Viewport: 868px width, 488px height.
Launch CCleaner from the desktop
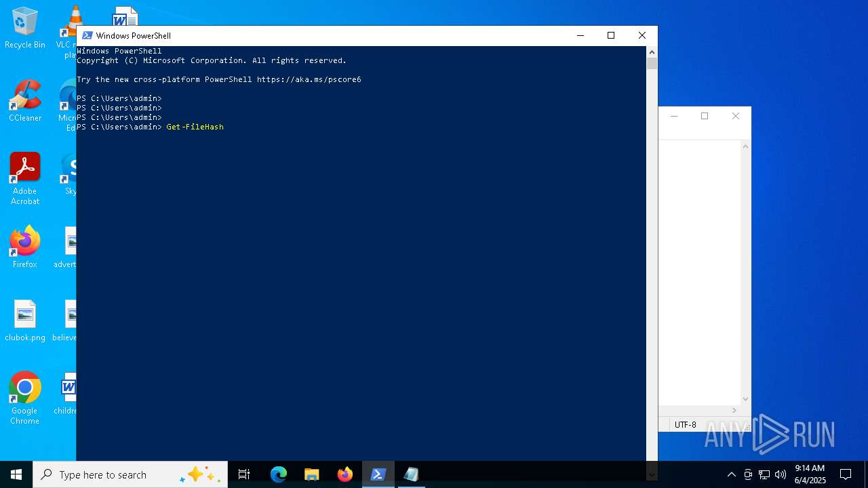(25, 101)
